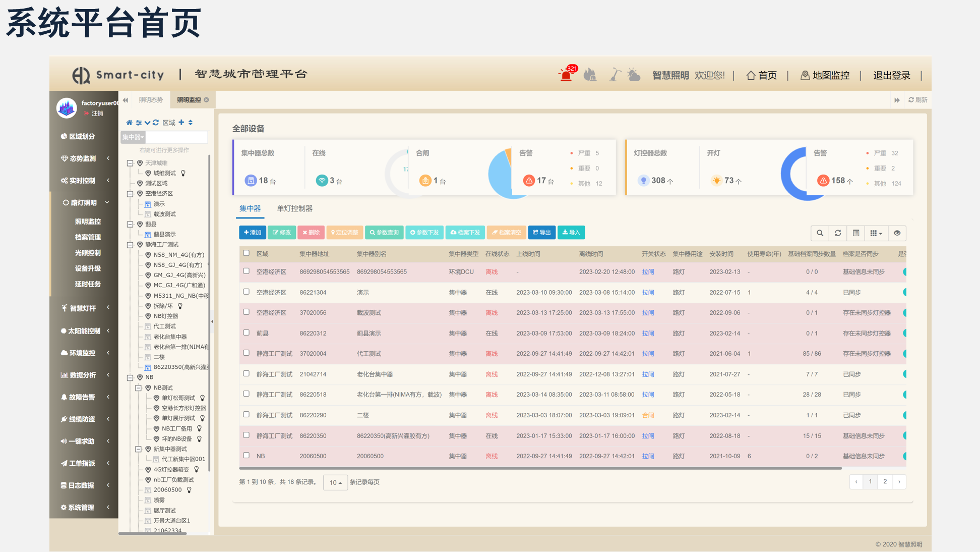
Task: Click the tree filter settings icon
Action: point(139,123)
